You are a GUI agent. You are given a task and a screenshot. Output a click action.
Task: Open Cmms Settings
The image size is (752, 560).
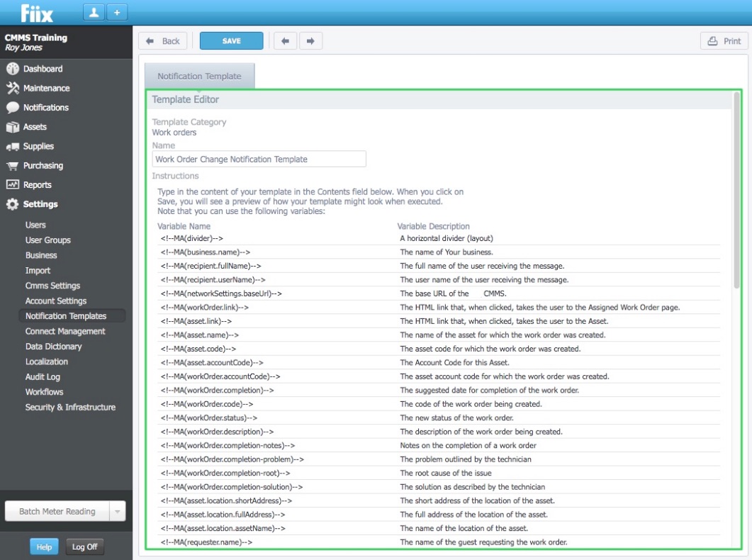pos(52,286)
